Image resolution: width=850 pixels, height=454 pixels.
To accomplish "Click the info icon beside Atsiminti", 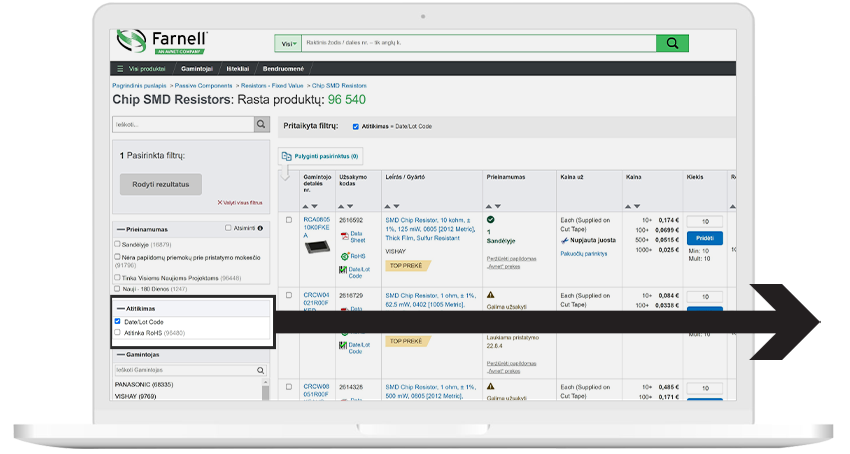I will click(x=261, y=228).
